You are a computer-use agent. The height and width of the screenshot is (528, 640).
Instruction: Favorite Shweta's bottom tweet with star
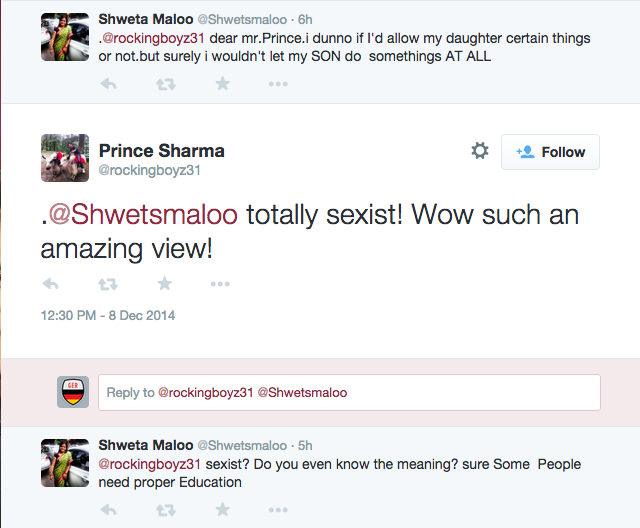pos(222,510)
